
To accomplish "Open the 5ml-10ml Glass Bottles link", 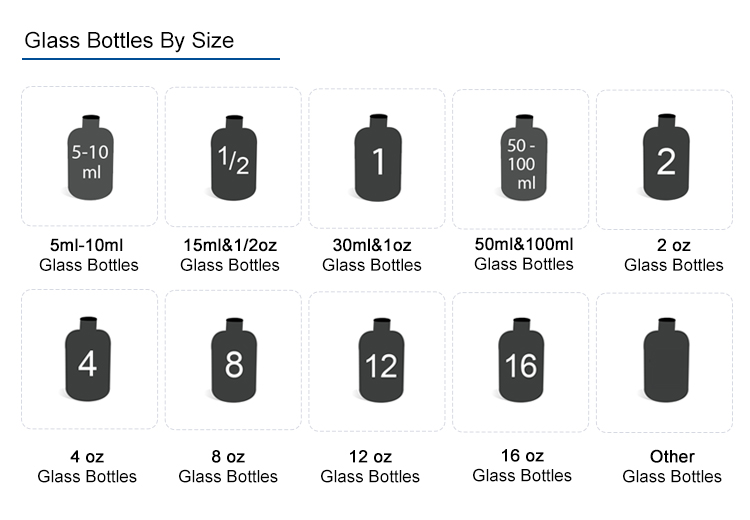I will coord(89,255).
